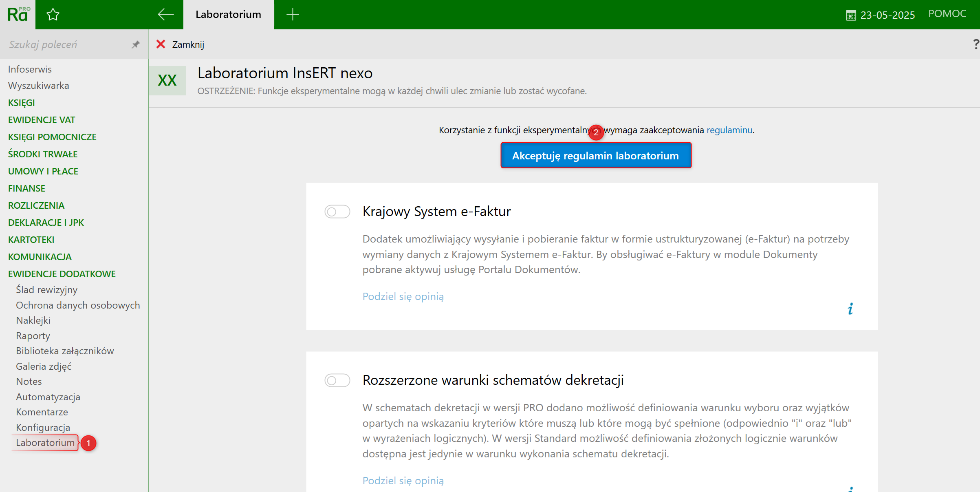Click the pin icon in search box
980x492 pixels.
click(x=136, y=44)
